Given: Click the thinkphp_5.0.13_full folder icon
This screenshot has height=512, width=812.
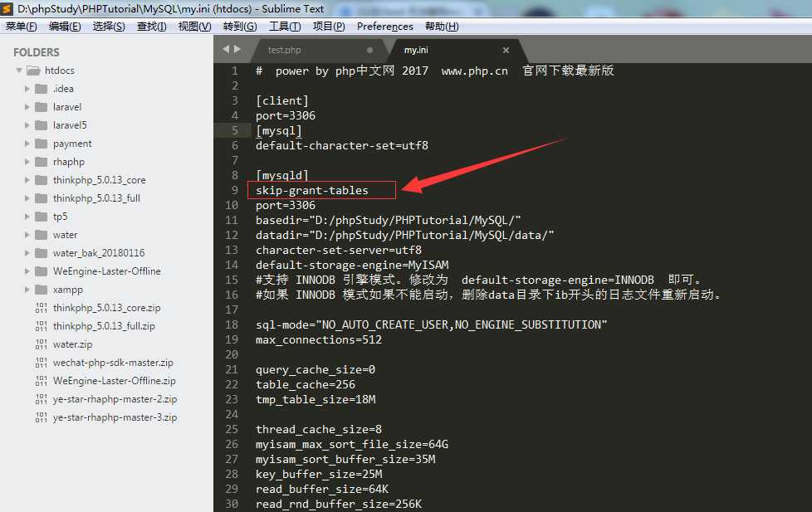Looking at the screenshot, I should click(42, 198).
